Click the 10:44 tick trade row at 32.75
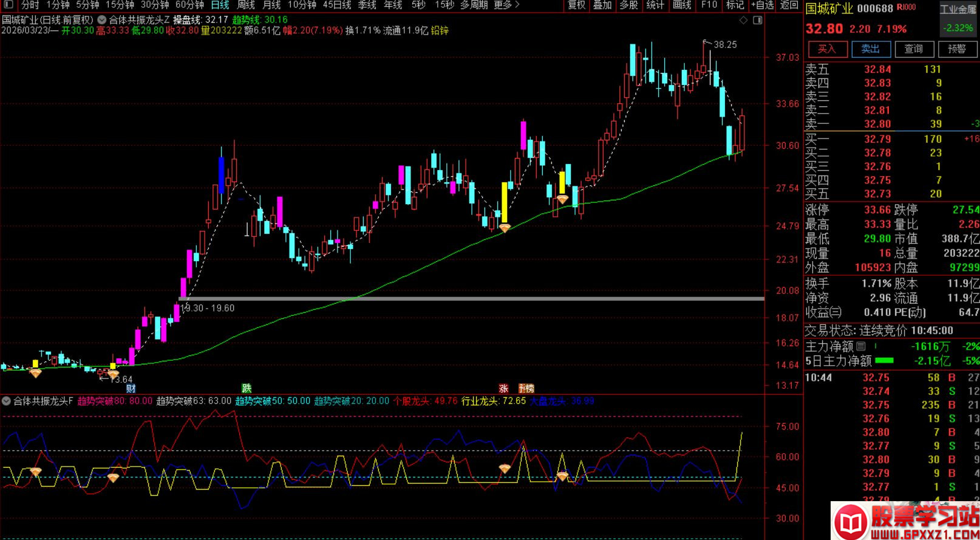Image resolution: width=980 pixels, height=540 pixels. tap(892, 377)
